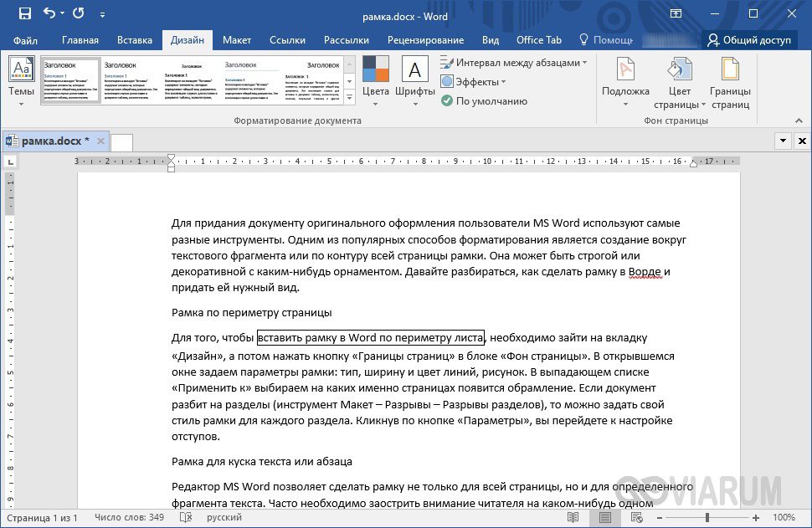
Task: Open the Шрифты fonts button
Action: 415,81
